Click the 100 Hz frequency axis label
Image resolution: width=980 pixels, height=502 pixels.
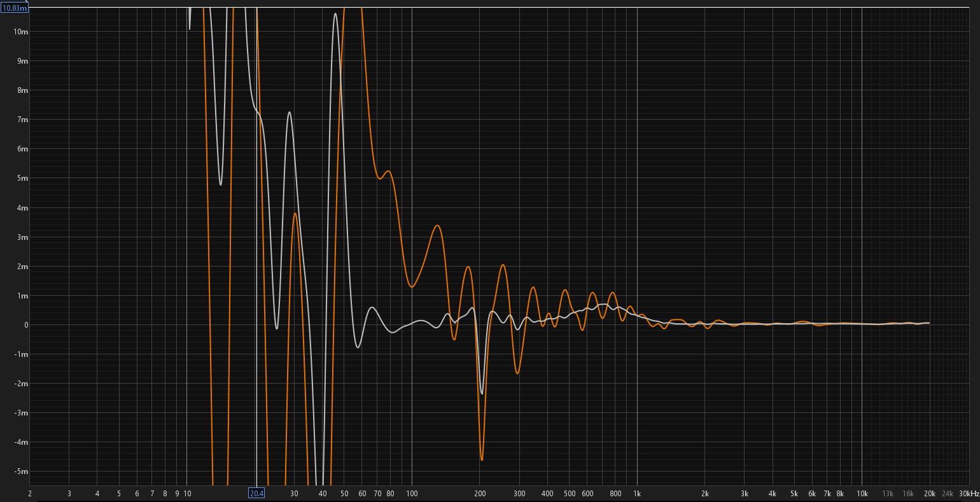coord(412,494)
